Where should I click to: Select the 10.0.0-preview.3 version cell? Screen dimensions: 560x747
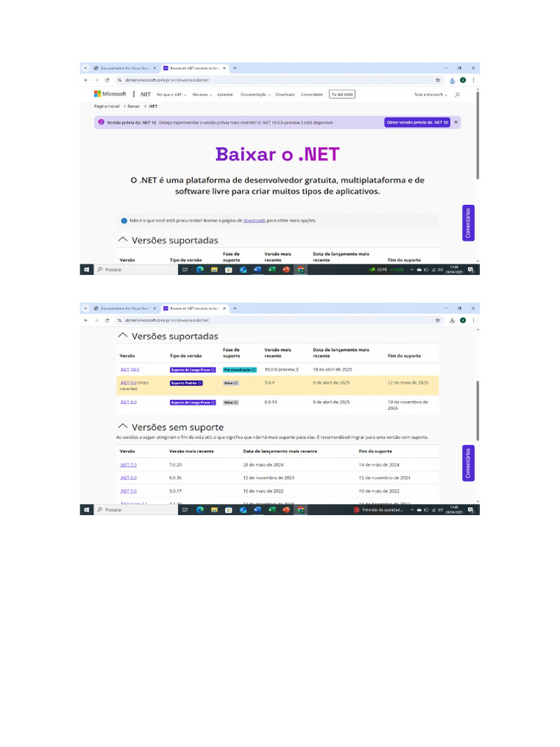click(281, 370)
